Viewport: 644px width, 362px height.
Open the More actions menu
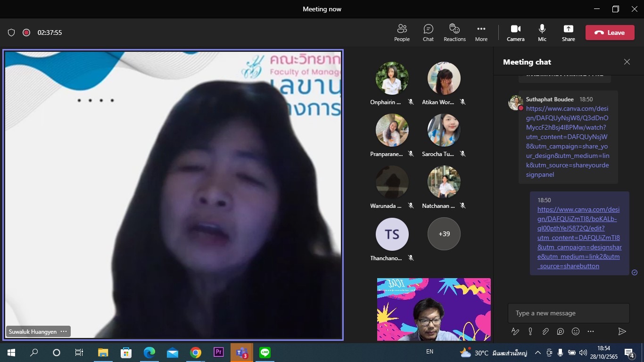(481, 33)
